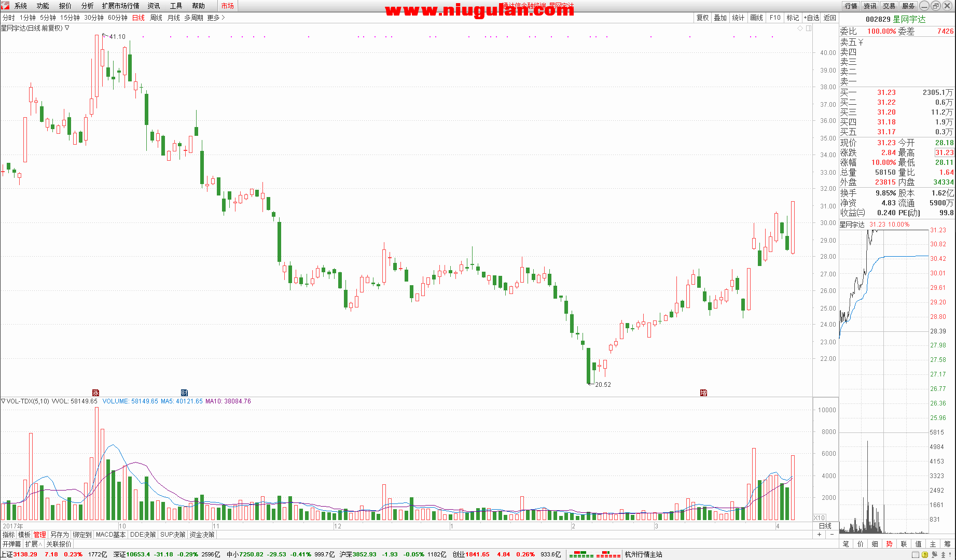Viewport: 956px width, 560px height.
Task: Select the 30分钟 period
Action: [94, 18]
